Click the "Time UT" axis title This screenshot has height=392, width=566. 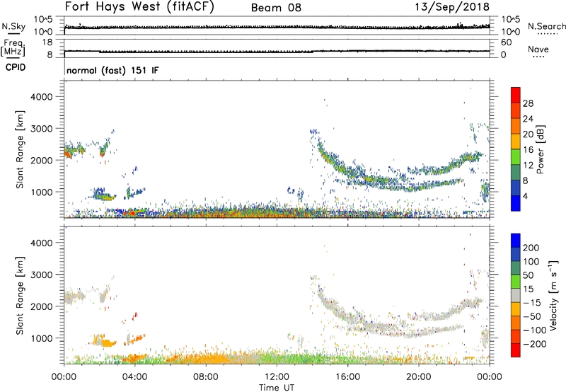[x=277, y=388]
